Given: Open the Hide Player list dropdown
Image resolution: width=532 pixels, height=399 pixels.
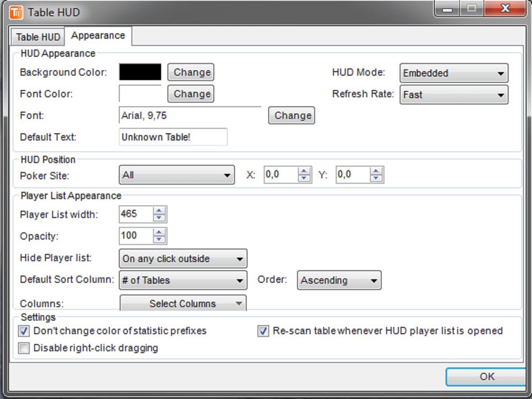Looking at the screenshot, I should pyautogui.click(x=183, y=259).
